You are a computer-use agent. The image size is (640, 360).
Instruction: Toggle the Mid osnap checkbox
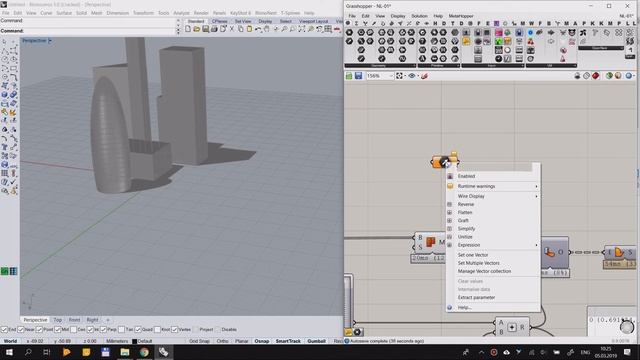[x=58, y=330]
